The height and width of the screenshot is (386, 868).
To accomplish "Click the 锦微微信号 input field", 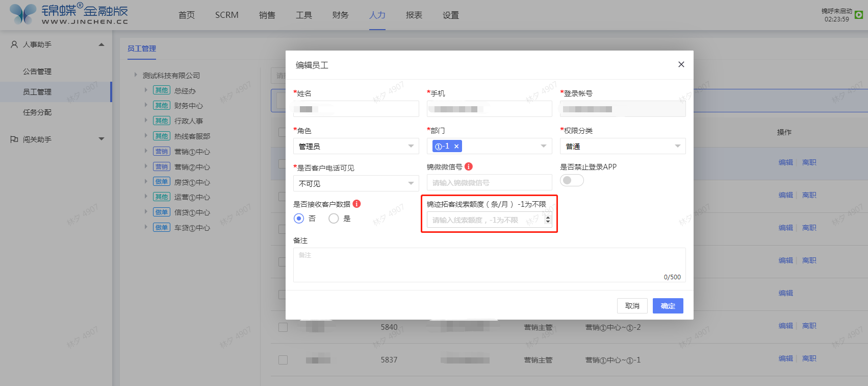I will click(x=490, y=182).
